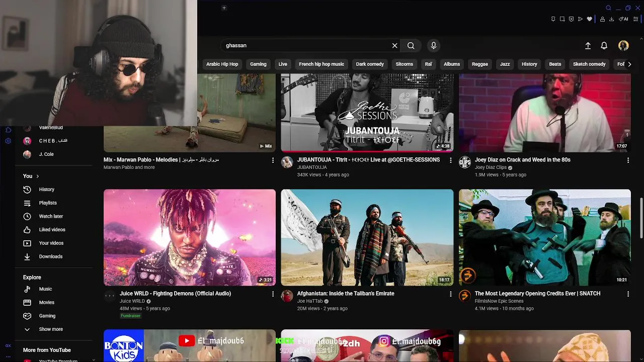Click the GX icon in the browser sidebar

point(8,345)
